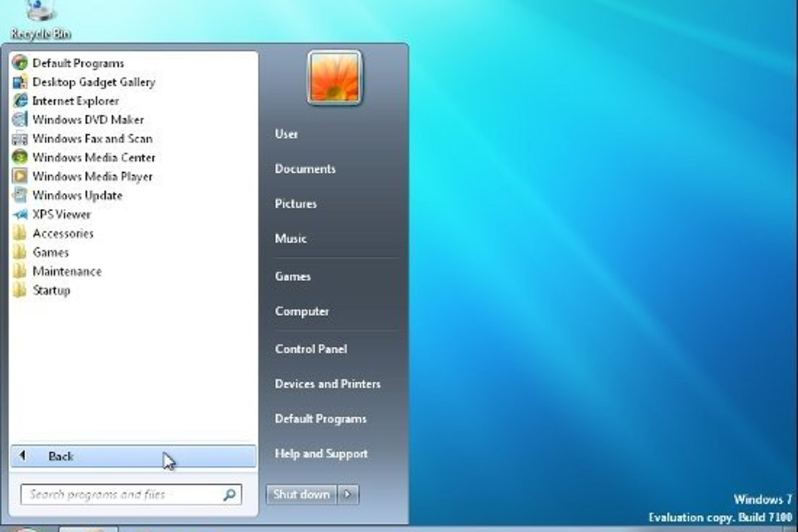798x532 pixels.
Task: Open the User personal folder
Action: point(287,134)
